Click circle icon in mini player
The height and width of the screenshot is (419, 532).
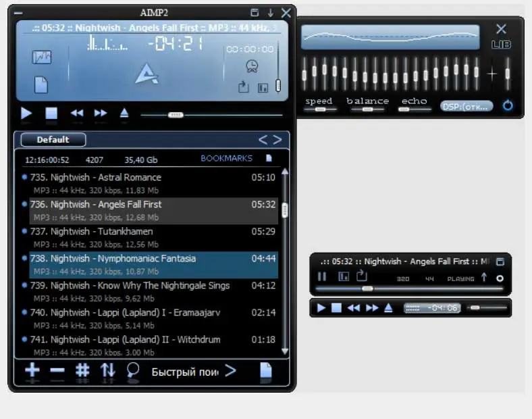point(500,278)
